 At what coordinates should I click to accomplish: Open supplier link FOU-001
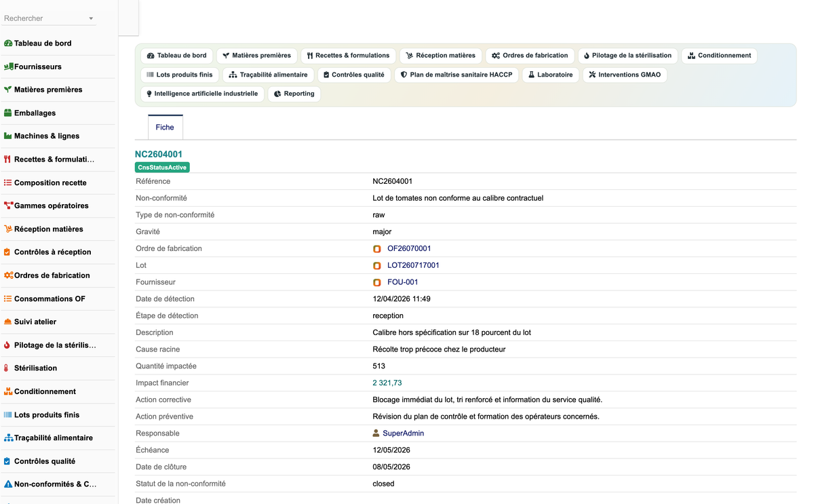point(403,282)
